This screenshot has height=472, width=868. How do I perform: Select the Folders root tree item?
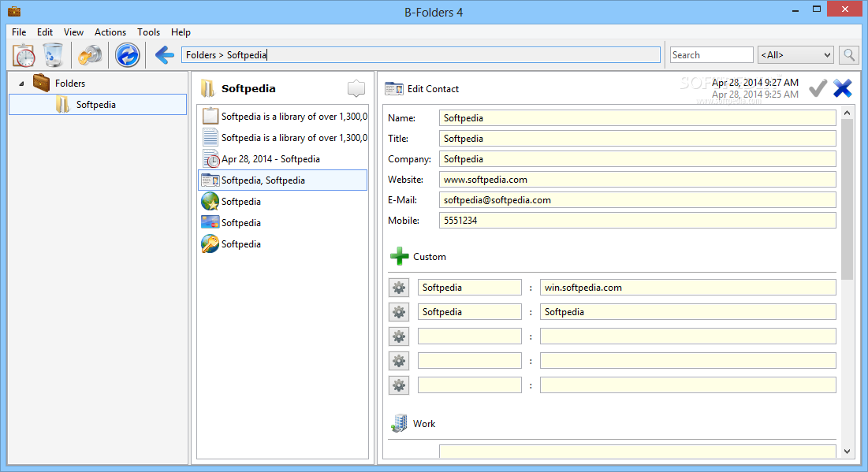coord(69,84)
